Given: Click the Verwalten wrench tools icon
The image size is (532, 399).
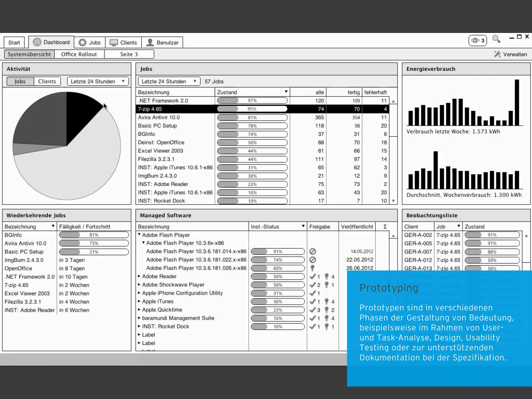Looking at the screenshot, I should click(x=497, y=54).
